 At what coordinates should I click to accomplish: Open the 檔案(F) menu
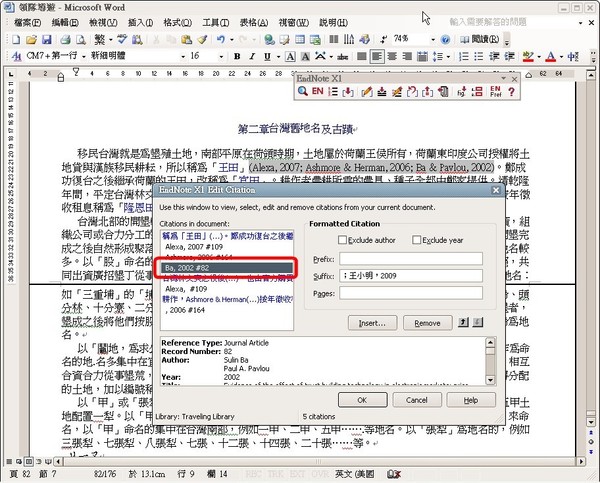pyautogui.click(x=28, y=23)
